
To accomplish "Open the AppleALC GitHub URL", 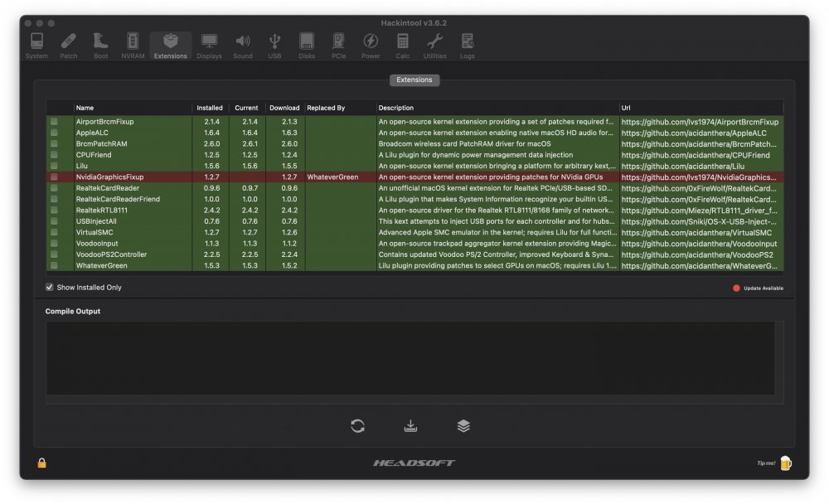I will tap(694, 133).
